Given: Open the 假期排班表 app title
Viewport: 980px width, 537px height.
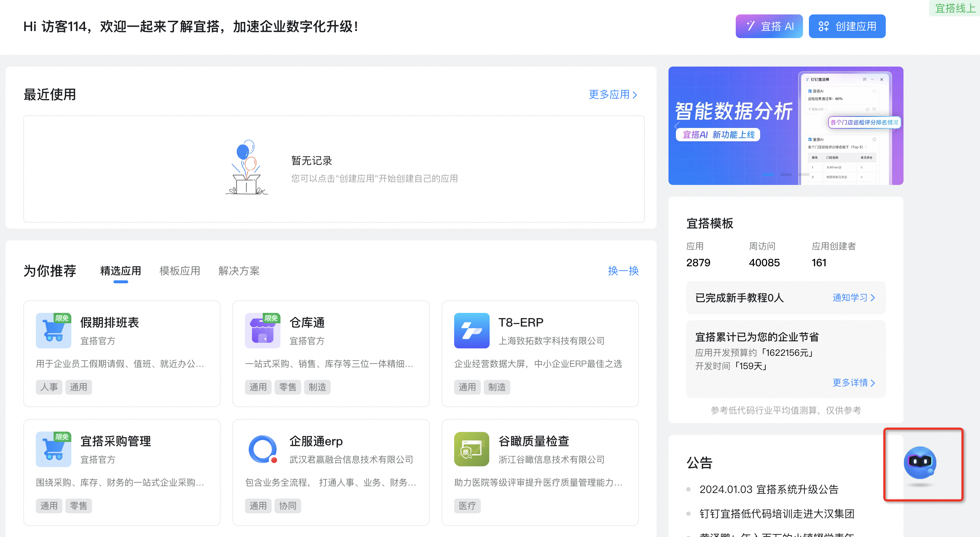Looking at the screenshot, I should (x=109, y=322).
